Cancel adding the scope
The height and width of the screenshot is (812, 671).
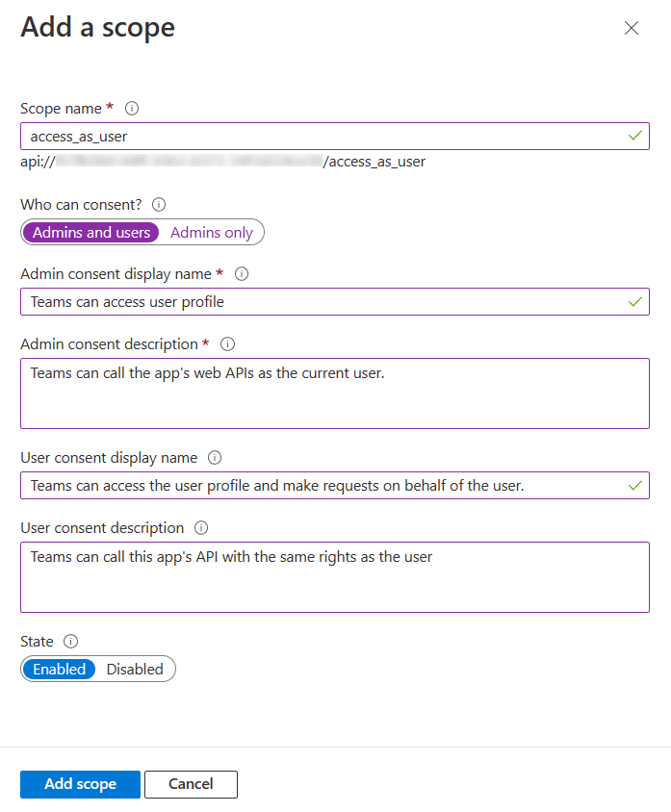click(190, 784)
